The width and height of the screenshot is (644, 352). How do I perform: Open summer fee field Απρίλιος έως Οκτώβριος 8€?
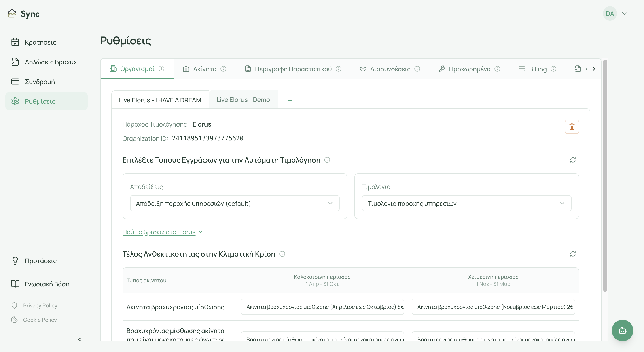(x=322, y=307)
